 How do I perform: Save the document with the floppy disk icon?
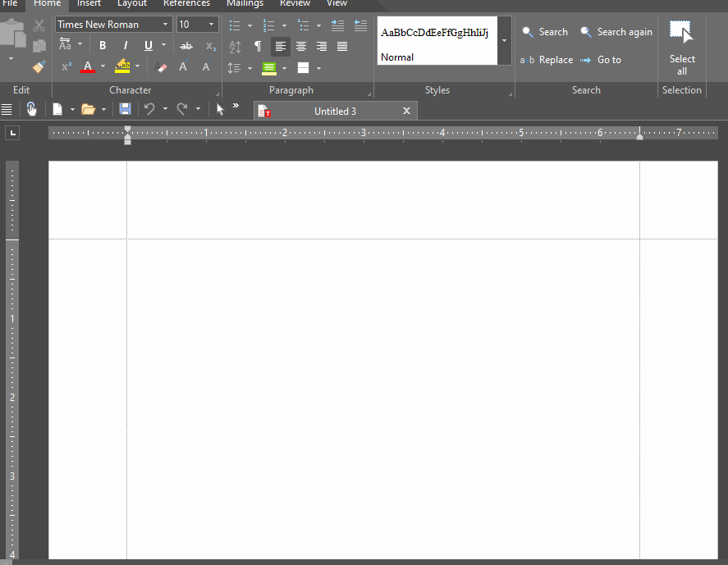pyautogui.click(x=125, y=109)
